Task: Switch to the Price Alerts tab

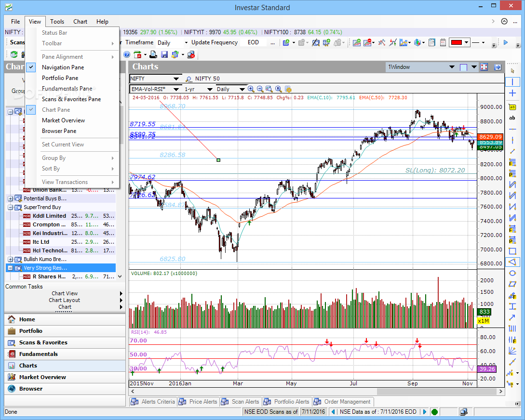Action: 199,402
